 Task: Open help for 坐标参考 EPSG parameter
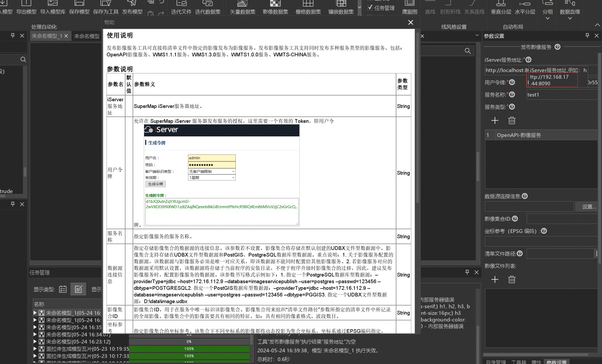pos(544,231)
